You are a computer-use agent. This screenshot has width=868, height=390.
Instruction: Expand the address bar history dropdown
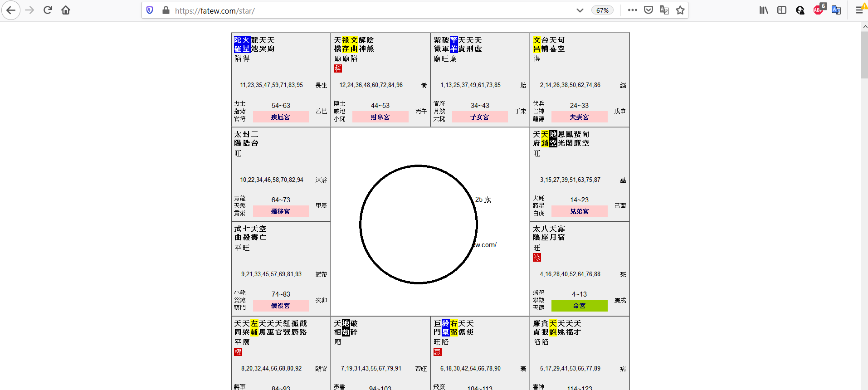pyautogui.click(x=580, y=10)
